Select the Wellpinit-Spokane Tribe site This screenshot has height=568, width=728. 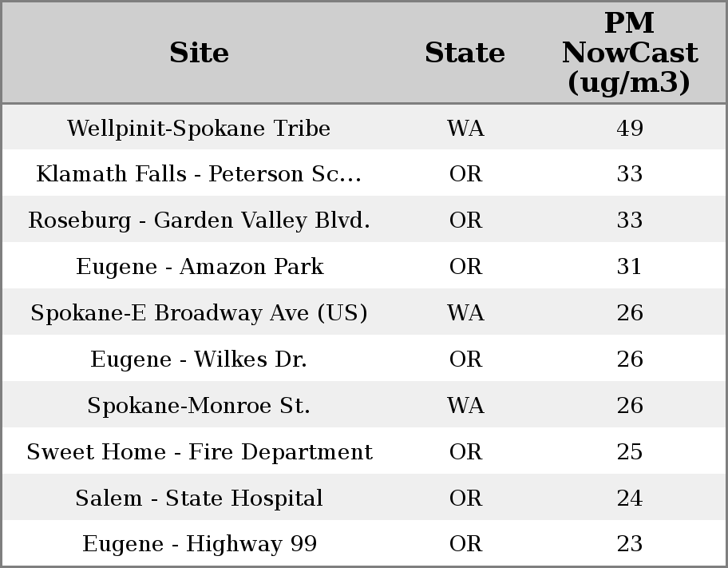199,129
